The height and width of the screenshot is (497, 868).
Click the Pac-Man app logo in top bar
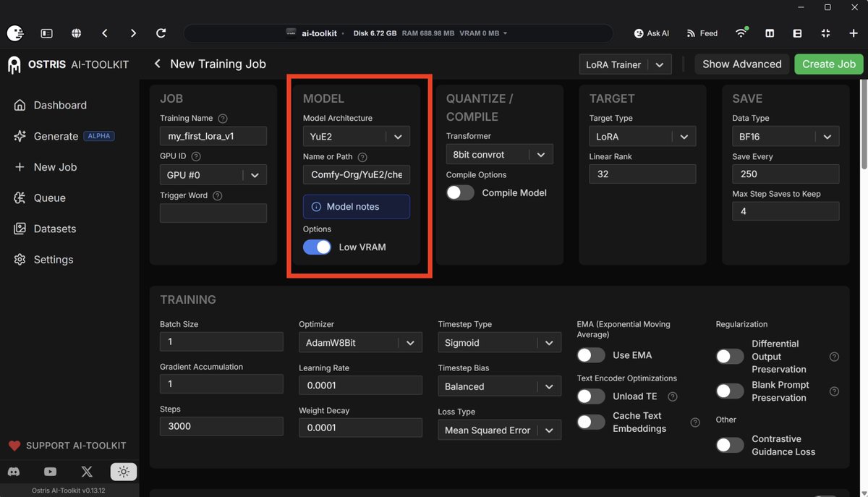[15, 33]
